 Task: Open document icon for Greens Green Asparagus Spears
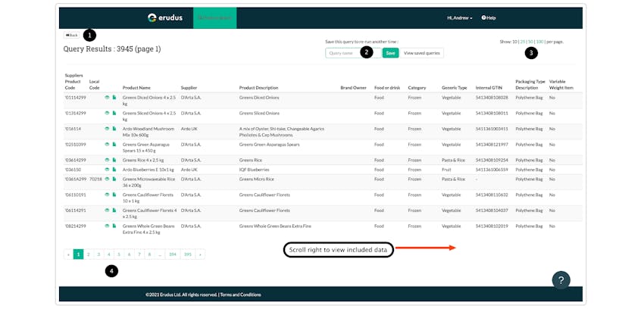point(114,145)
